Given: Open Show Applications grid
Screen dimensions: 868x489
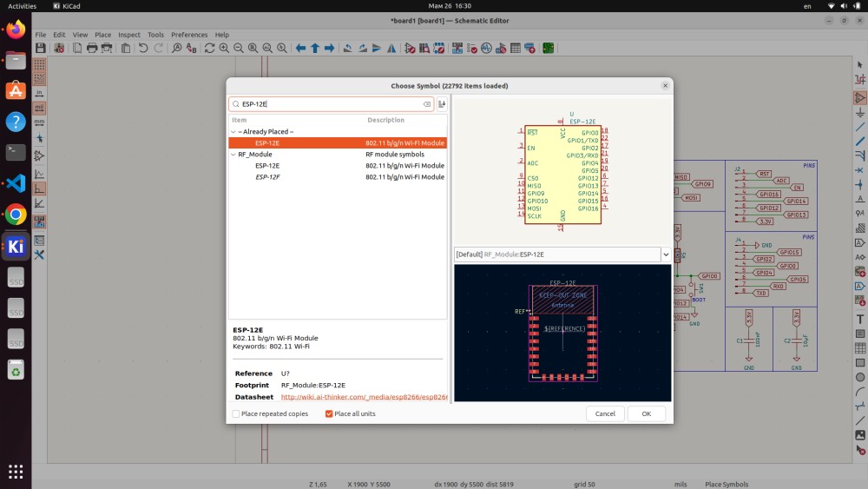Looking at the screenshot, I should coord(16,472).
